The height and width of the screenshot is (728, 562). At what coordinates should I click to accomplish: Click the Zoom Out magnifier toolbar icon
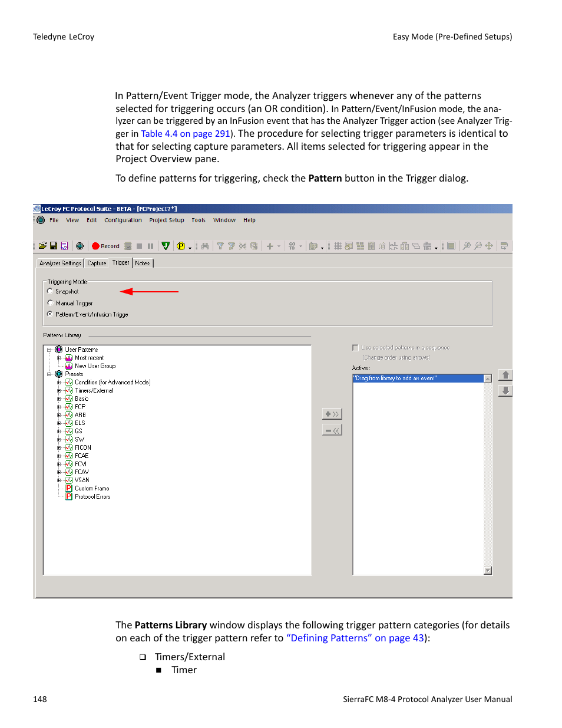pos(478,246)
